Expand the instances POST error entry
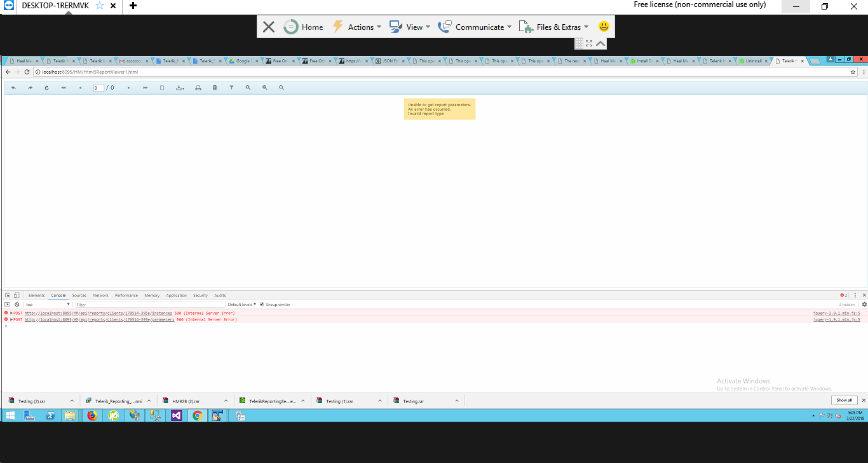Screen dimensions: 868x463 pos(11,313)
